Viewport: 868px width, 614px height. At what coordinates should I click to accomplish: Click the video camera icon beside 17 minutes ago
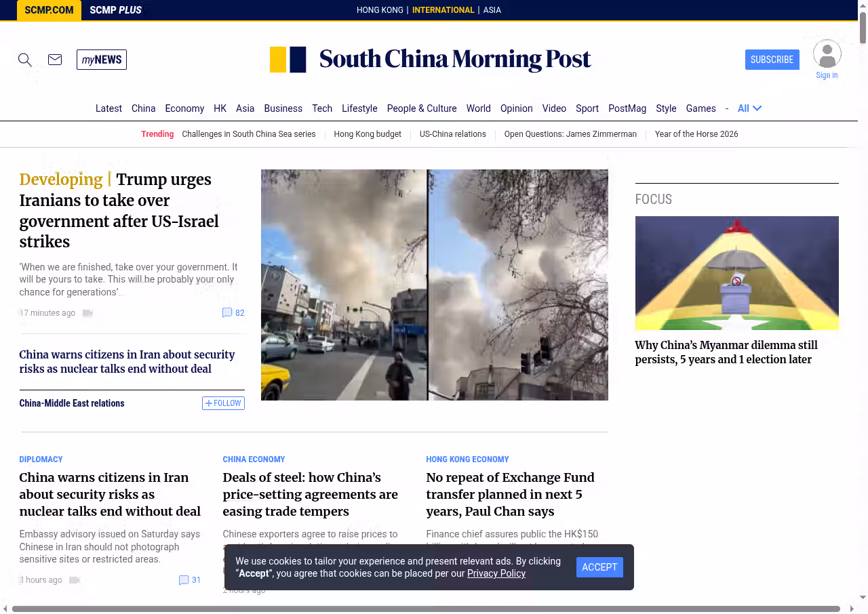87,313
